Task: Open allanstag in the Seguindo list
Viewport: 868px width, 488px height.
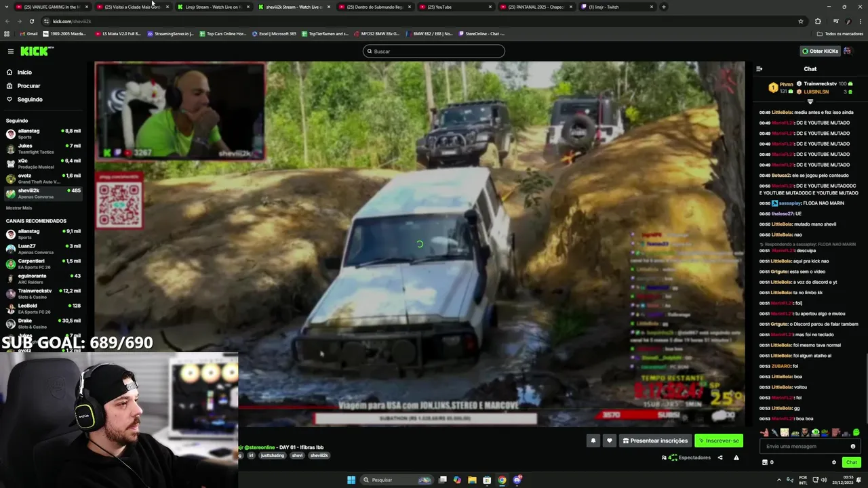Action: (x=43, y=134)
